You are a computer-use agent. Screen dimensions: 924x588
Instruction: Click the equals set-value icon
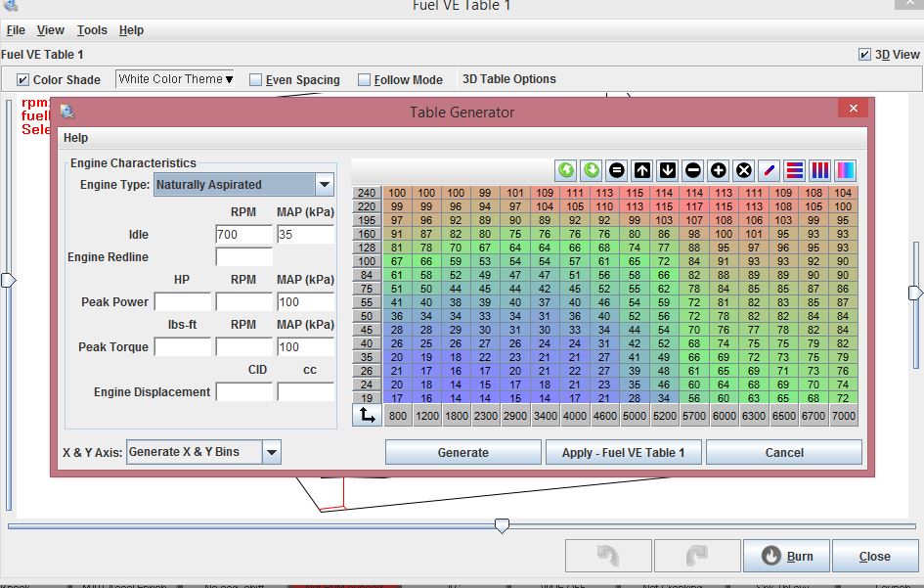pos(617,170)
